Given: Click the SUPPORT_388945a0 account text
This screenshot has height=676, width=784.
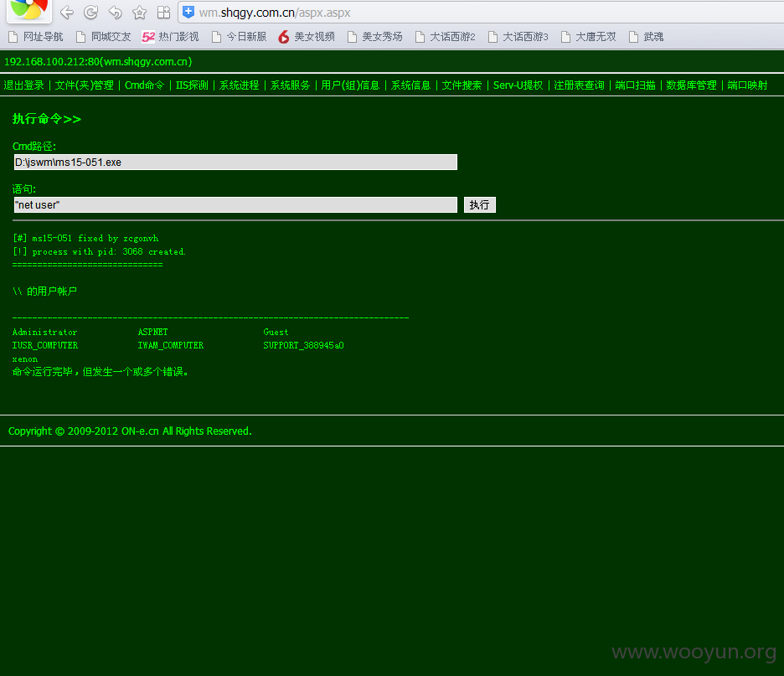Looking at the screenshot, I should (x=303, y=345).
